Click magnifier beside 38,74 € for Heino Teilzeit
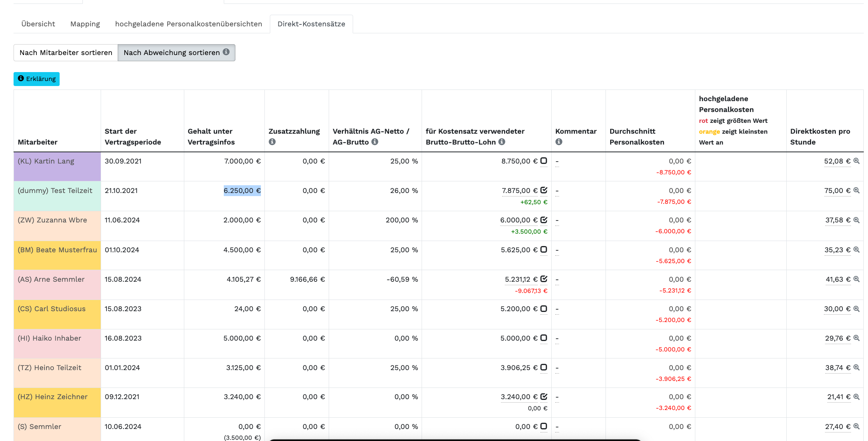 click(x=856, y=368)
